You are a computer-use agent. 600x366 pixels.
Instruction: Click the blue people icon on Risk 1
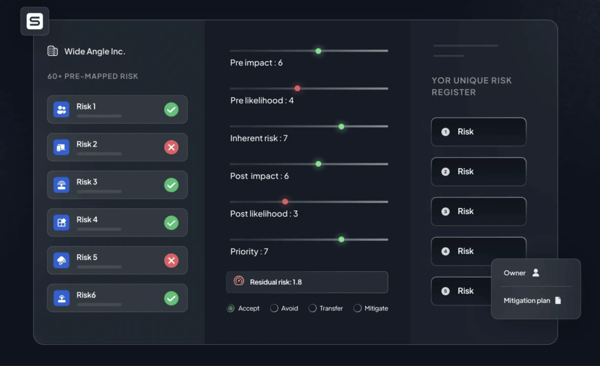tap(61, 109)
